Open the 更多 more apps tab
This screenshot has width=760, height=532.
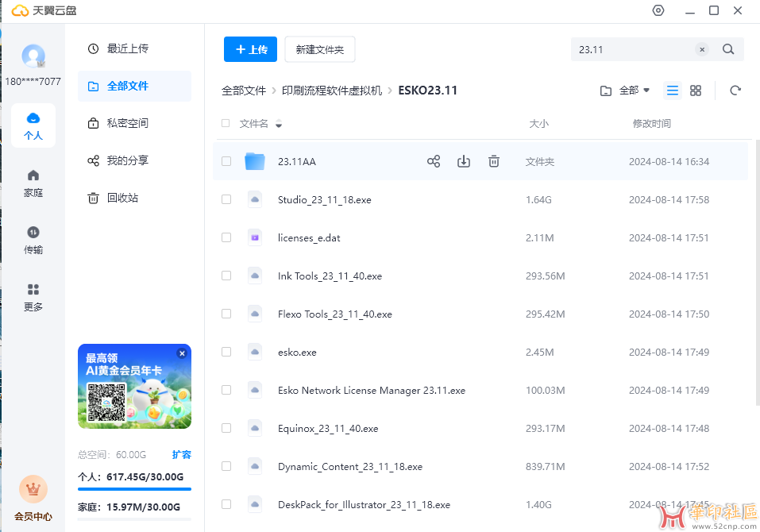click(33, 298)
